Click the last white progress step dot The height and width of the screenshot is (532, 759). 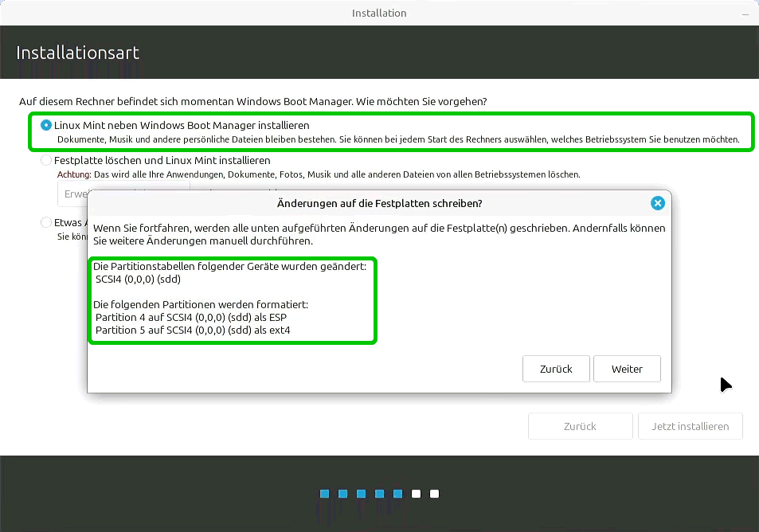pos(435,494)
